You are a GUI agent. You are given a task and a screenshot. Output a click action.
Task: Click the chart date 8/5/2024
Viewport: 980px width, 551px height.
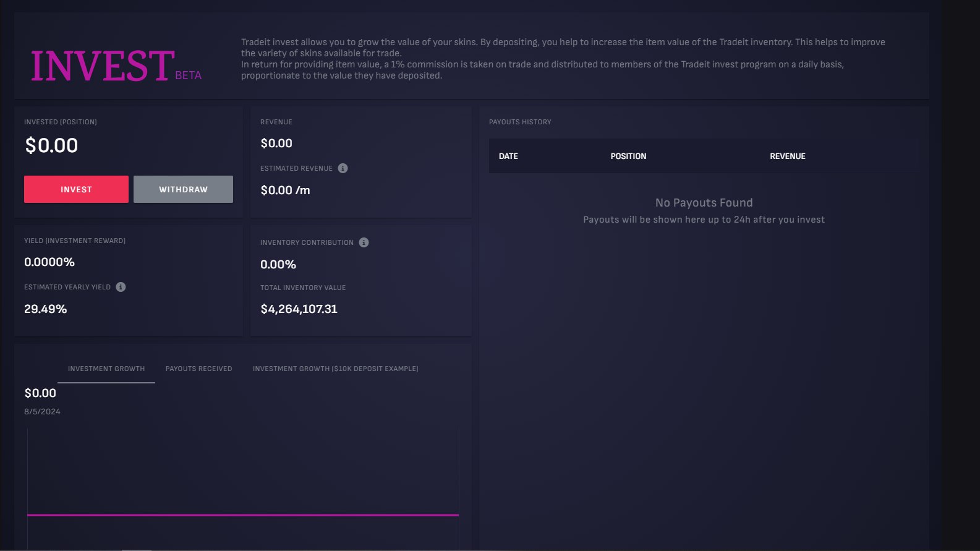point(42,412)
